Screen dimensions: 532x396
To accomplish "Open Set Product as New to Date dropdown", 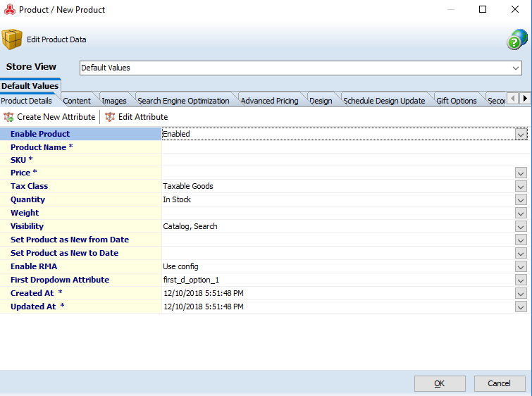I will 521,253.
